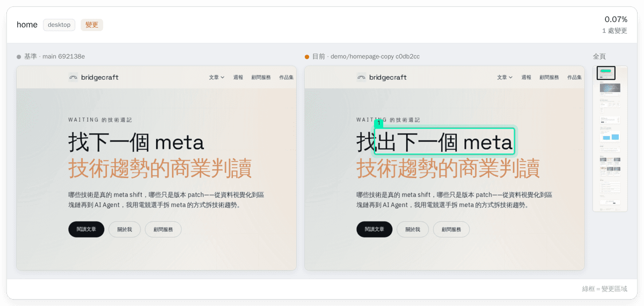Click 作品集 nav item in baseline screenshot
Viewport: 644px width, 306px height.
click(287, 77)
